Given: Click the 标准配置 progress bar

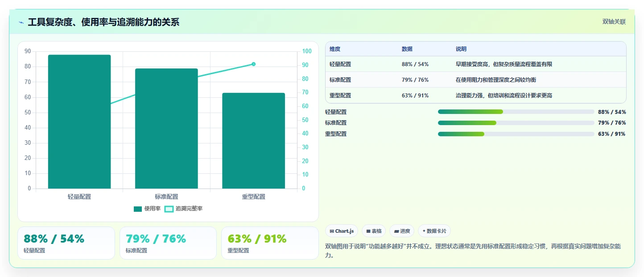Looking at the screenshot, I should pyautogui.click(x=516, y=123).
